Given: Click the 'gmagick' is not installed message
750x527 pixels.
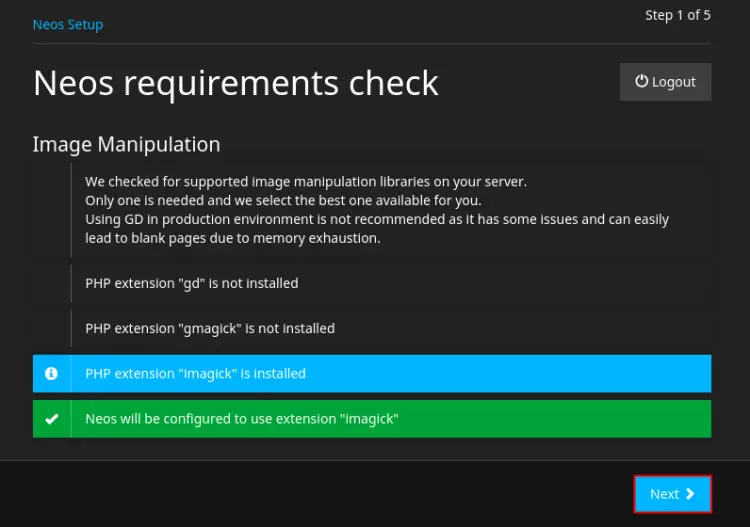Looking at the screenshot, I should pos(210,328).
